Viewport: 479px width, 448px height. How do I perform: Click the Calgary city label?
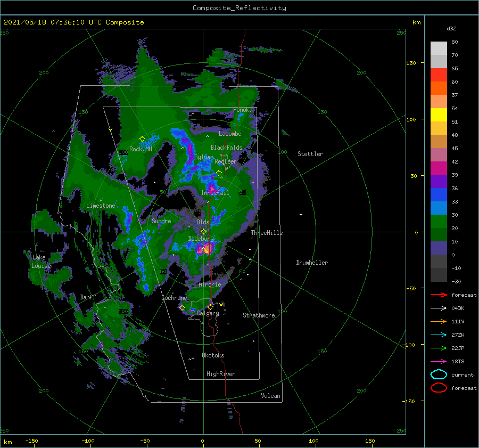tap(208, 313)
